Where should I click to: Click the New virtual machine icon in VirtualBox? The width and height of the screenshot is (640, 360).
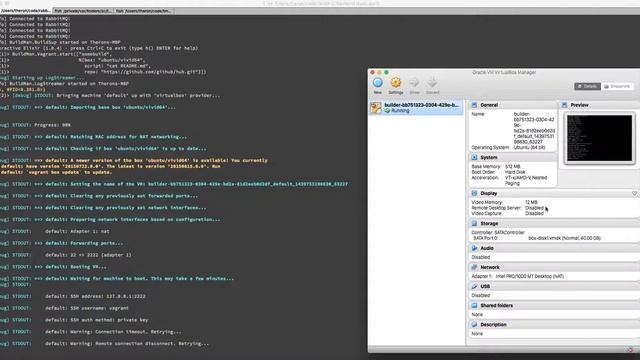point(378,83)
